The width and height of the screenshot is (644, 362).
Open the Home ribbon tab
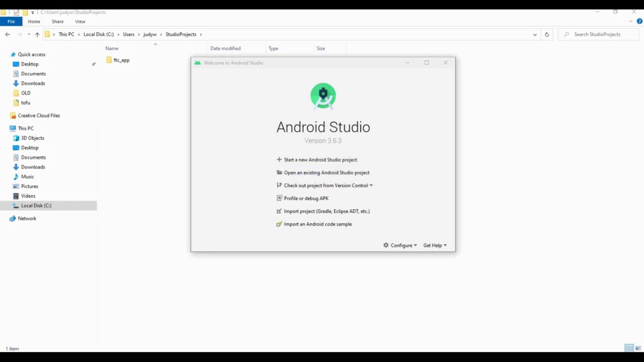pyautogui.click(x=34, y=22)
